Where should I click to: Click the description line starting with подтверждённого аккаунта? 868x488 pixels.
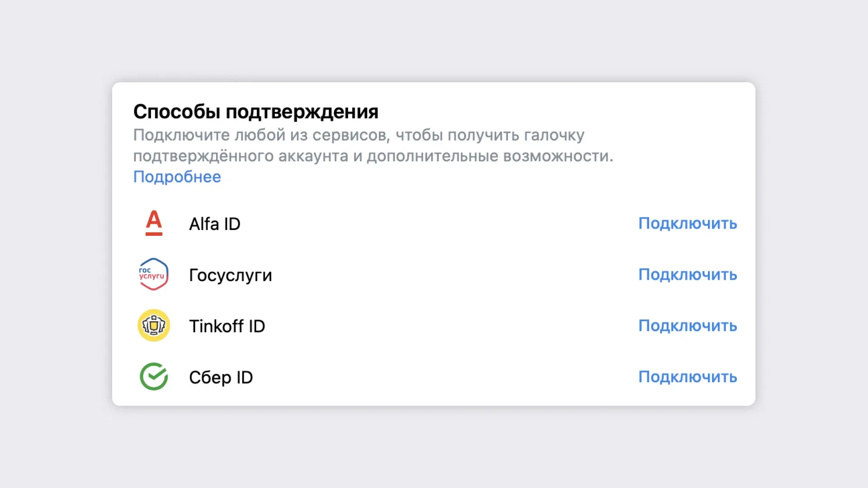pyautogui.click(x=373, y=156)
